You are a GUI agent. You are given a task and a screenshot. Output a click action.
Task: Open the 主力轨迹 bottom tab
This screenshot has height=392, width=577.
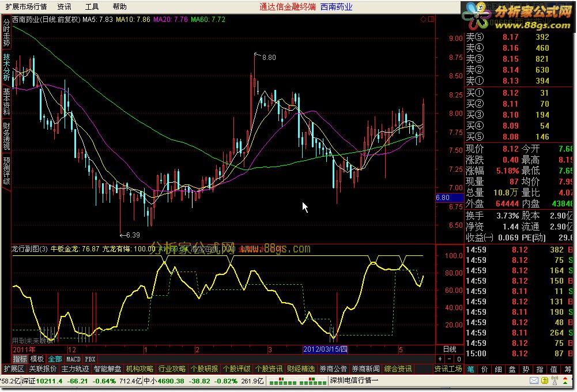pyautogui.click(x=75, y=369)
